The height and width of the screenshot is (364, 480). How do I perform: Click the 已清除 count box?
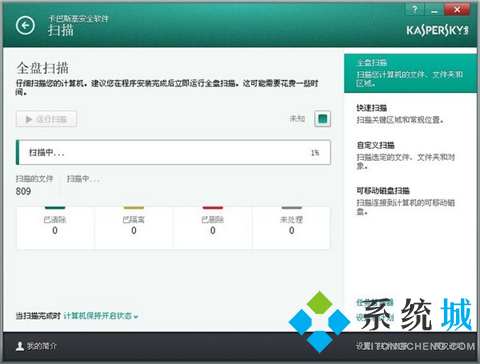(55, 228)
